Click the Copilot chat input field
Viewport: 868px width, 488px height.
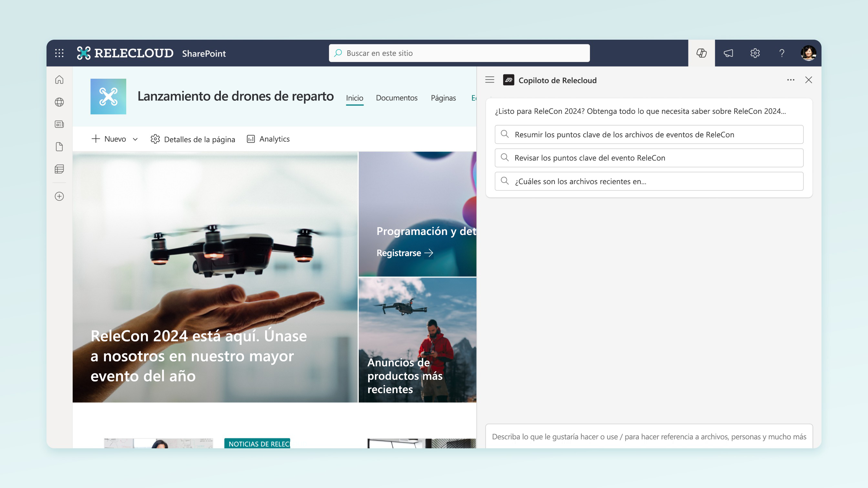pyautogui.click(x=649, y=436)
